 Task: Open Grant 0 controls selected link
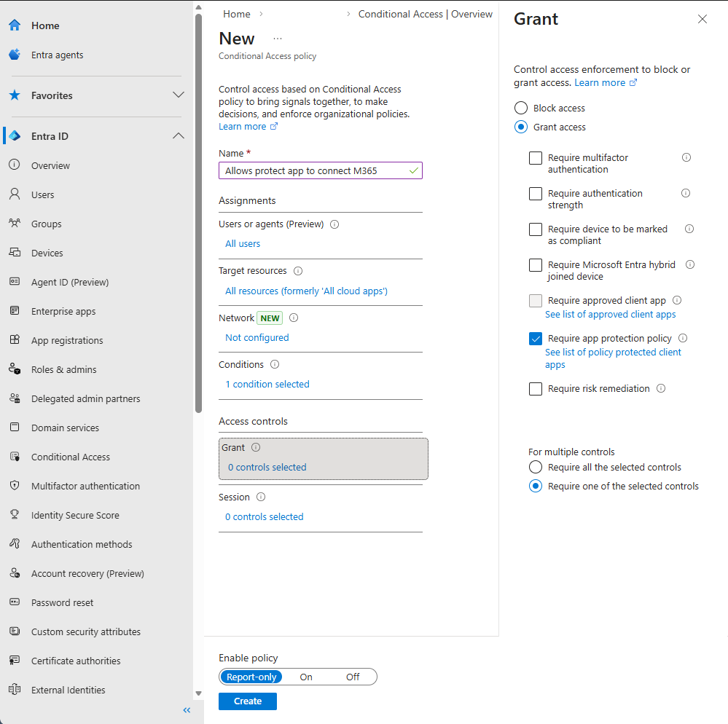[267, 468]
